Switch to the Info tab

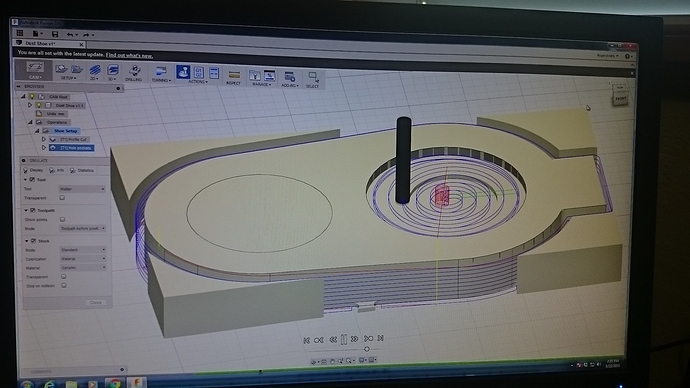click(x=57, y=170)
